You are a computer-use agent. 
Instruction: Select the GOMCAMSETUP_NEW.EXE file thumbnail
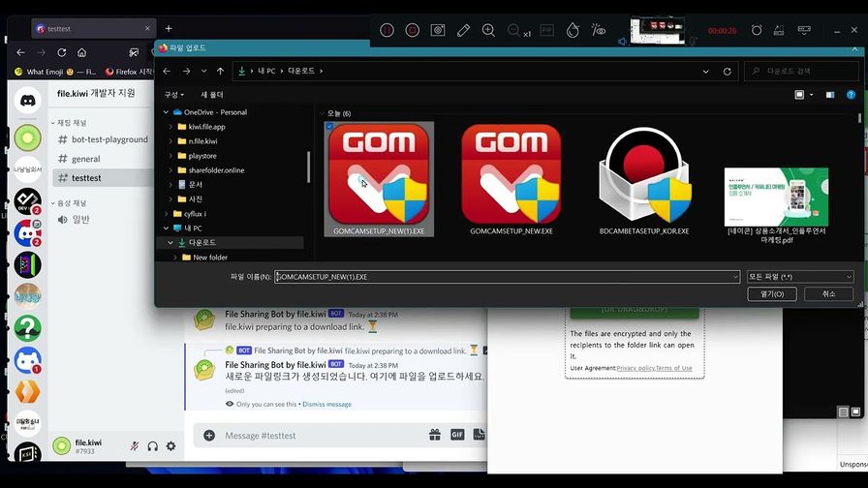pyautogui.click(x=511, y=179)
